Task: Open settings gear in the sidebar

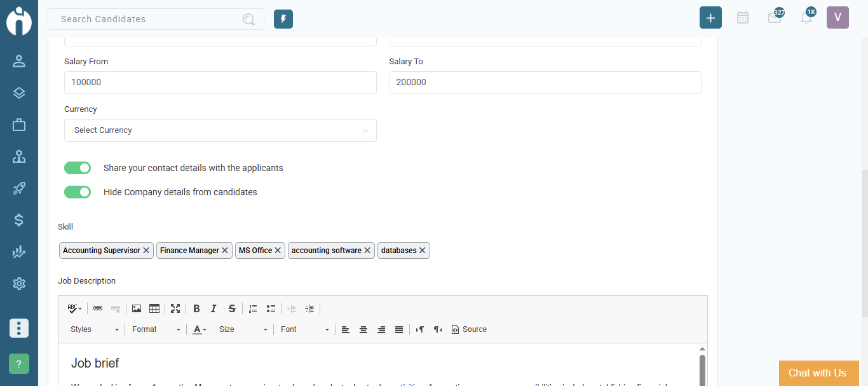Action: tap(19, 284)
